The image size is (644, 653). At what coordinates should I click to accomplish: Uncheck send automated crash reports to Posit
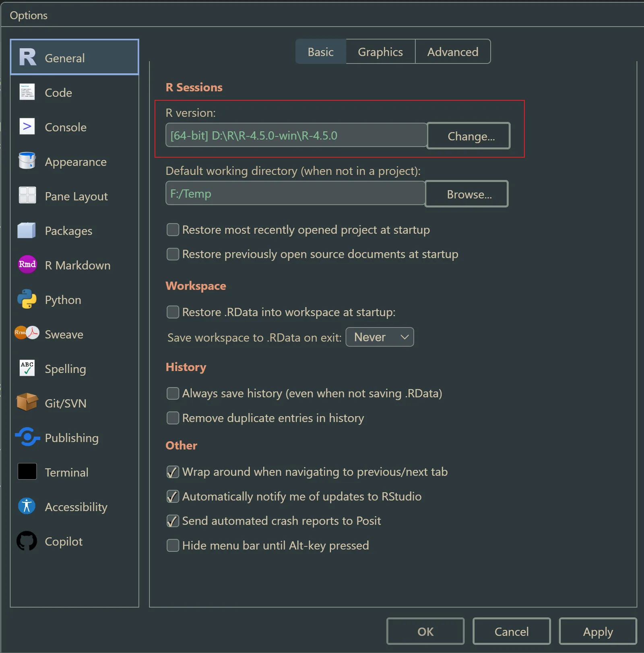coord(173,521)
